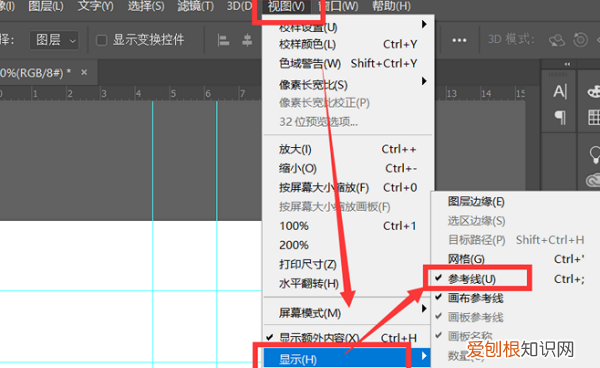The height and width of the screenshot is (368, 600).
Task: Open the 帮助(H) menu
Action: (391, 7)
